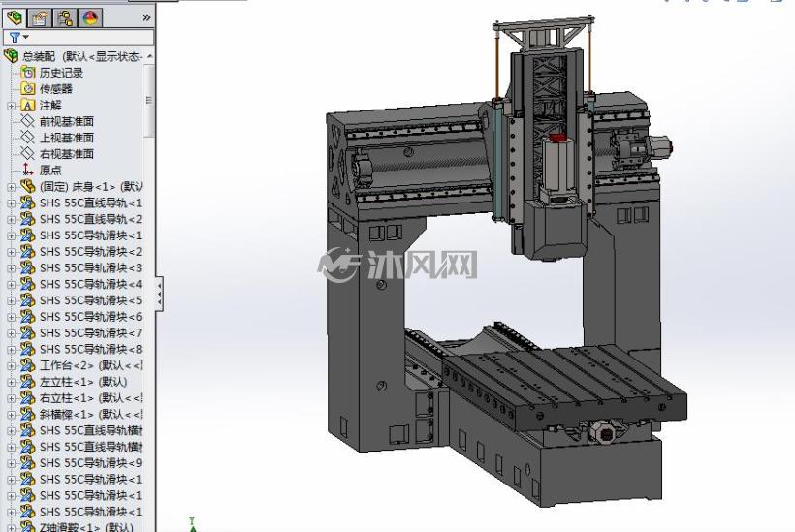The height and width of the screenshot is (532, 795).
Task: Select the 右视基准面 label text
Action: point(67,153)
